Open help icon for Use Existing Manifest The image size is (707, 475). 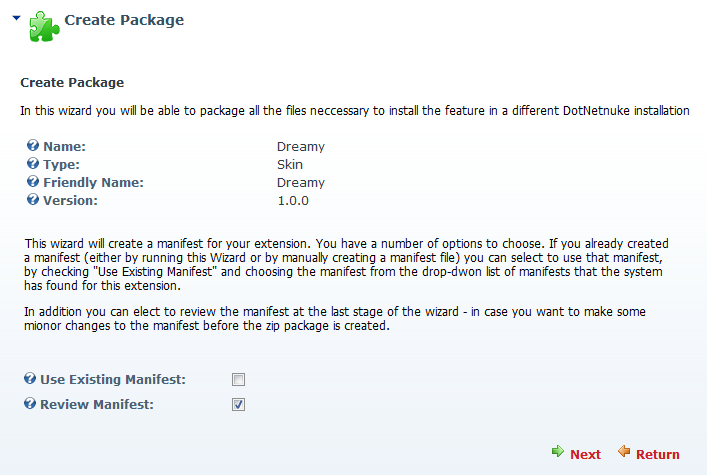click(x=30, y=378)
